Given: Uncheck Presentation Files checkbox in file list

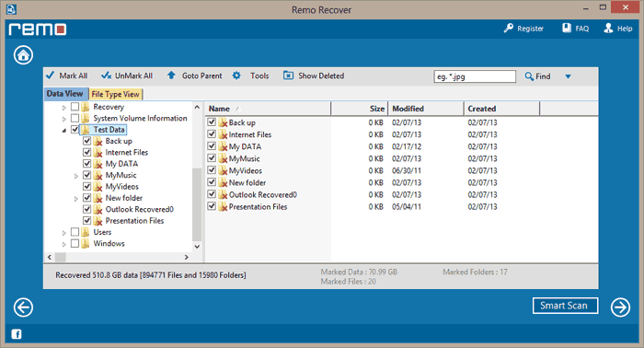Looking at the screenshot, I should pos(212,206).
